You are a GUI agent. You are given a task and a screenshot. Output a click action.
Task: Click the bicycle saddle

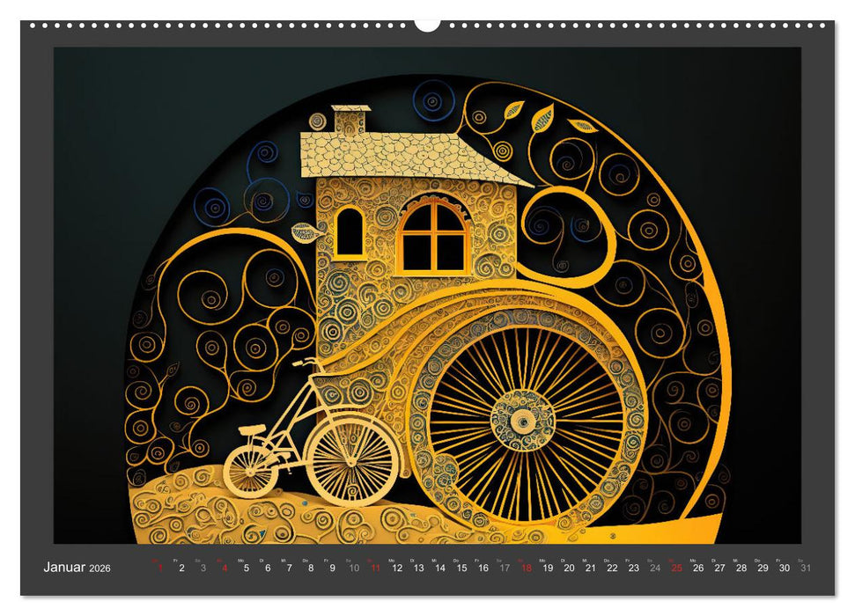point(251,429)
